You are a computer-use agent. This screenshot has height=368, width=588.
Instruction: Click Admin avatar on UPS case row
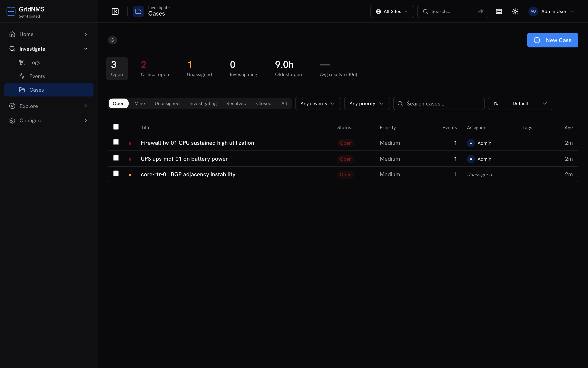tap(471, 159)
